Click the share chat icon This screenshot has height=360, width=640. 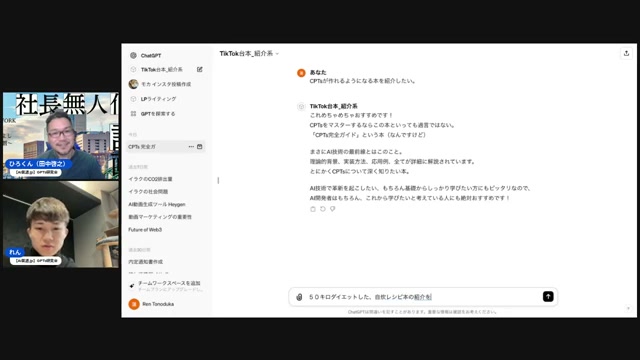[626, 53]
